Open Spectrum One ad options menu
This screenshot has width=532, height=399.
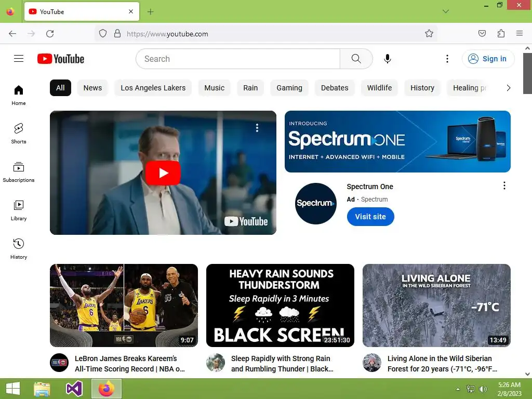pos(504,185)
